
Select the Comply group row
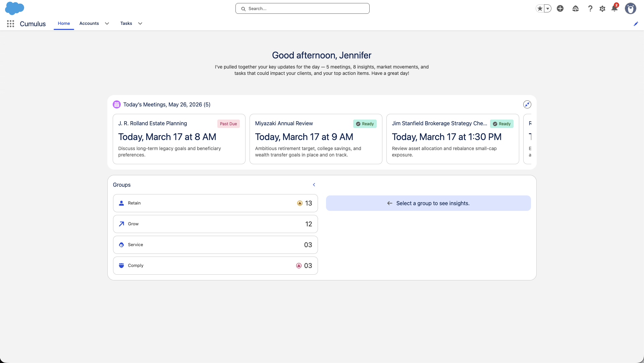click(215, 266)
